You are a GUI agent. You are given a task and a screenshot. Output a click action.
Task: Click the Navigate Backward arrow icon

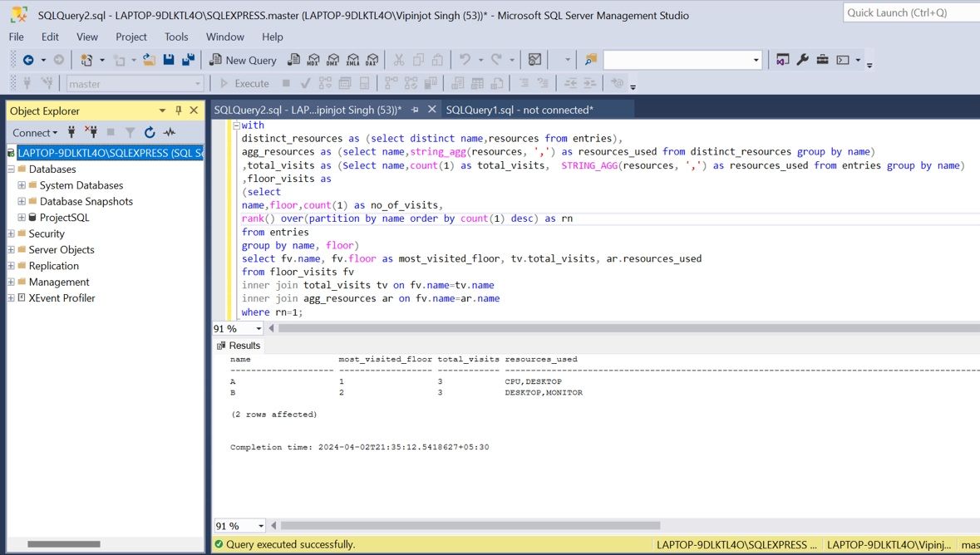coord(28,60)
